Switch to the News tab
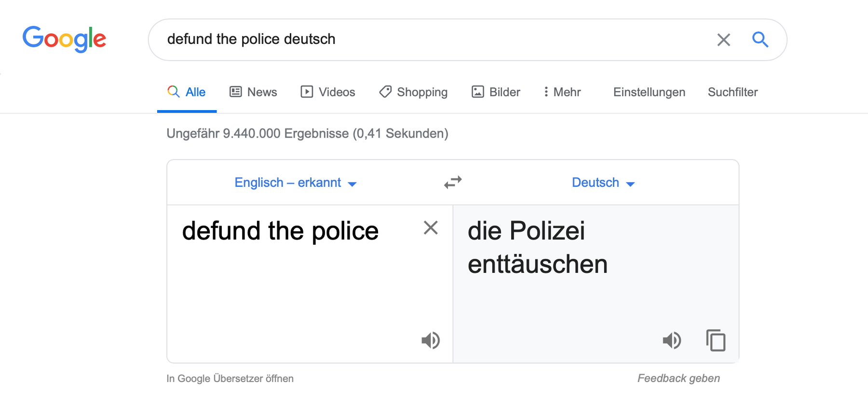Viewport: 868px width, 407px height. pyautogui.click(x=253, y=92)
